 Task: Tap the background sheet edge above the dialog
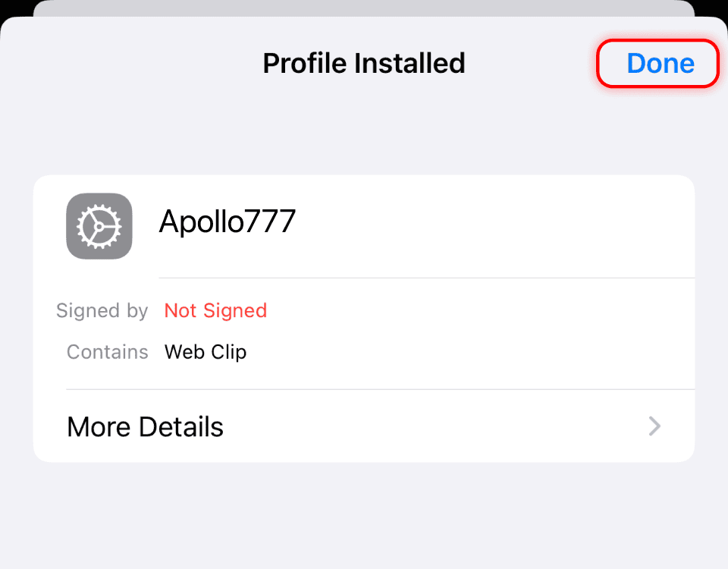pos(364,8)
